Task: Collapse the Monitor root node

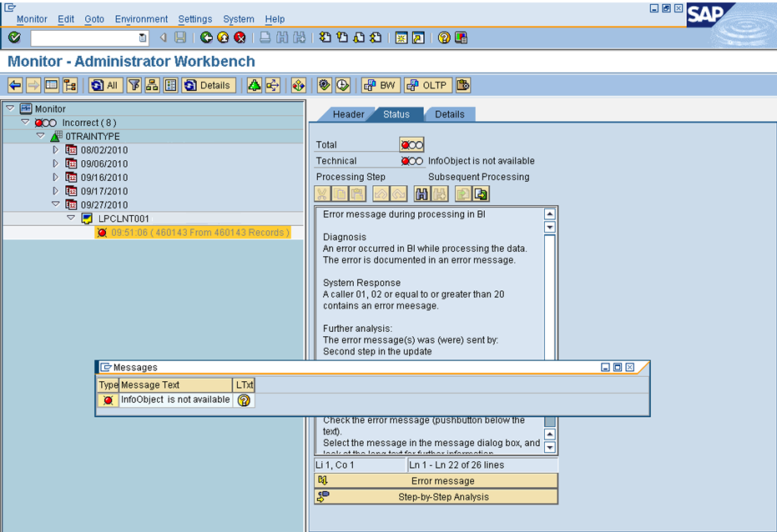Action: tap(10, 108)
